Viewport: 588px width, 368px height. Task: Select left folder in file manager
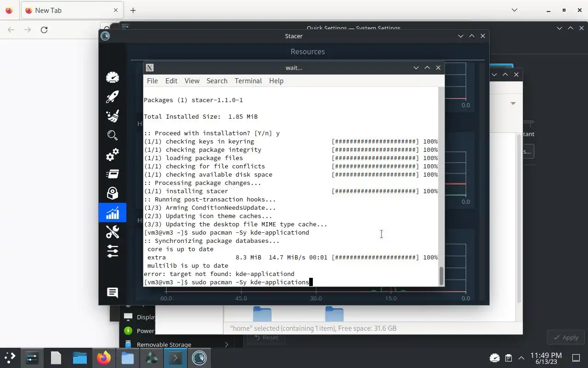click(x=262, y=314)
